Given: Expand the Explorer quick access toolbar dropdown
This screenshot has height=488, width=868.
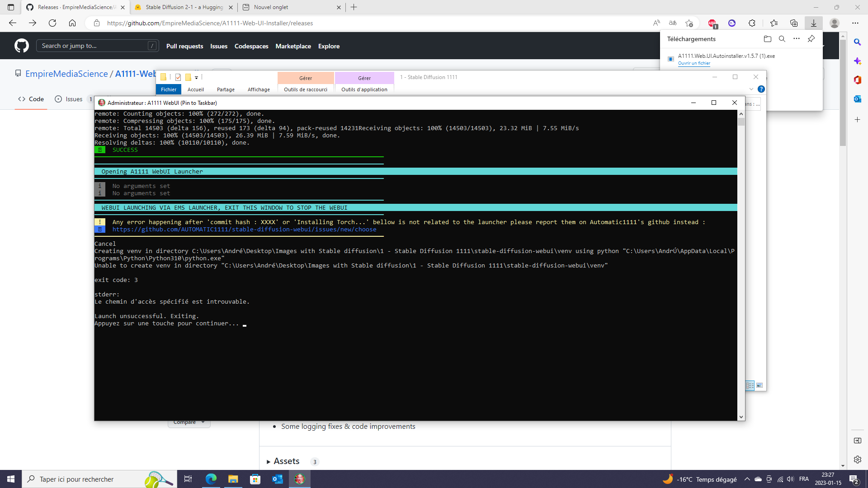Looking at the screenshot, I should (x=197, y=78).
